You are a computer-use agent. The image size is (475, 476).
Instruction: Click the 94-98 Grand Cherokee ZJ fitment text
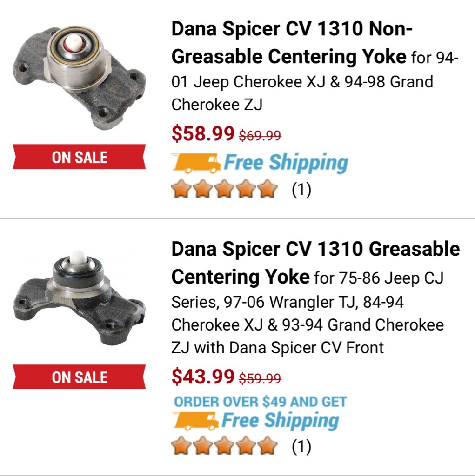302,93
